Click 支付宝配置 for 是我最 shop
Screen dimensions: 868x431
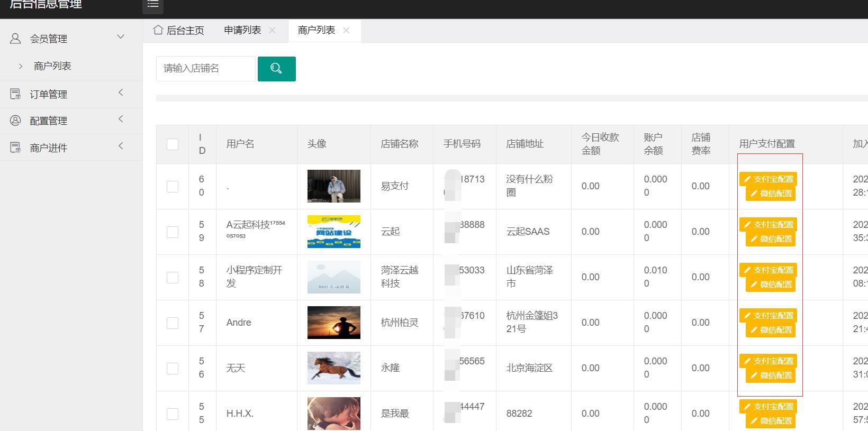tap(768, 407)
